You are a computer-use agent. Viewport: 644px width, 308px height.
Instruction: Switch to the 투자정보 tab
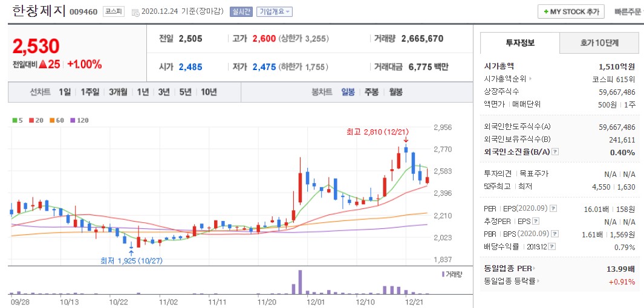coord(520,43)
